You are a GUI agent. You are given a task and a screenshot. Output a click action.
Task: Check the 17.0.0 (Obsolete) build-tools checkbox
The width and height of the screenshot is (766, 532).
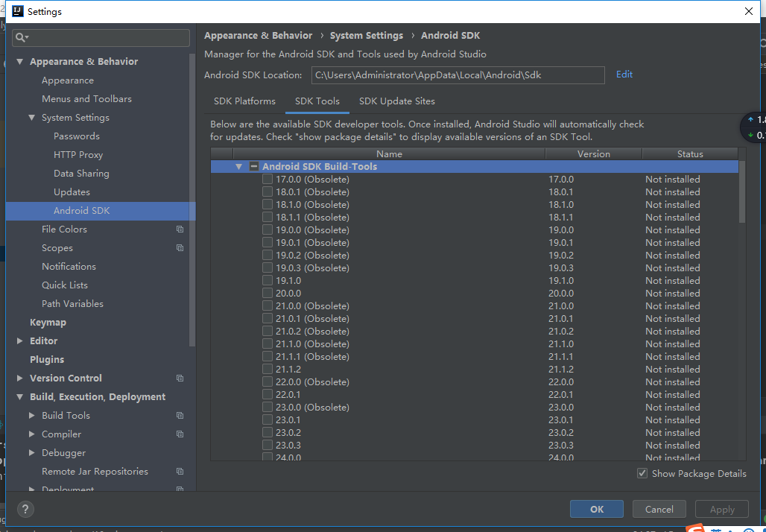[x=268, y=180]
